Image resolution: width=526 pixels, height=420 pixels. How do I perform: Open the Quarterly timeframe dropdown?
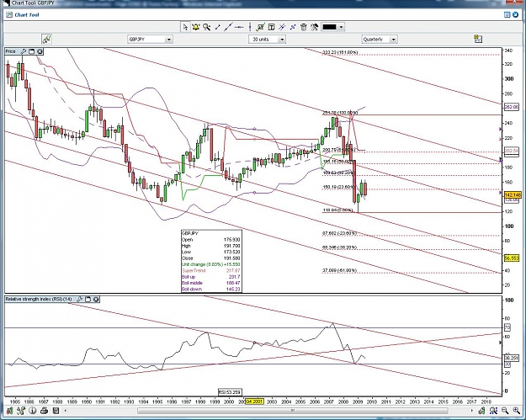379,40
